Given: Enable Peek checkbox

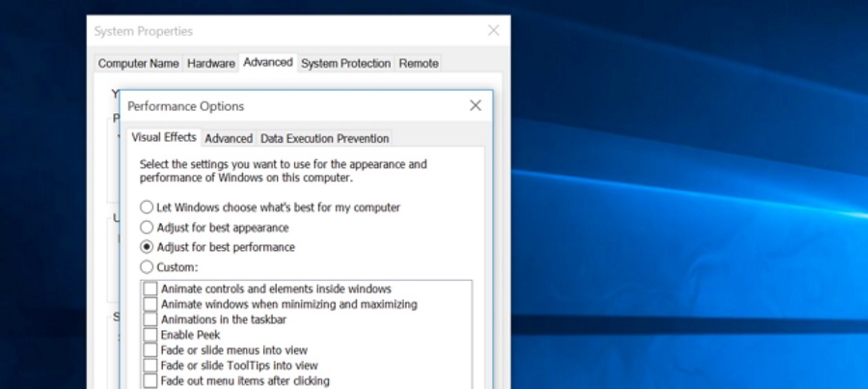Looking at the screenshot, I should 150,335.
